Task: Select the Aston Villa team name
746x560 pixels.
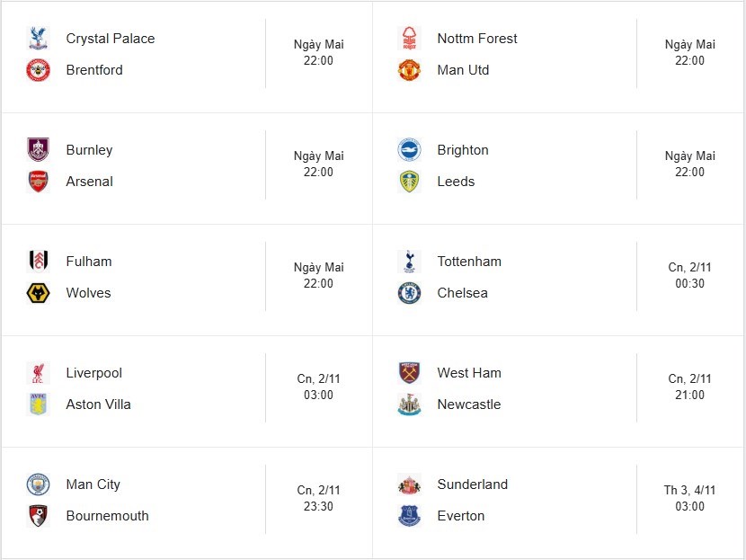Action: pyautogui.click(x=96, y=404)
